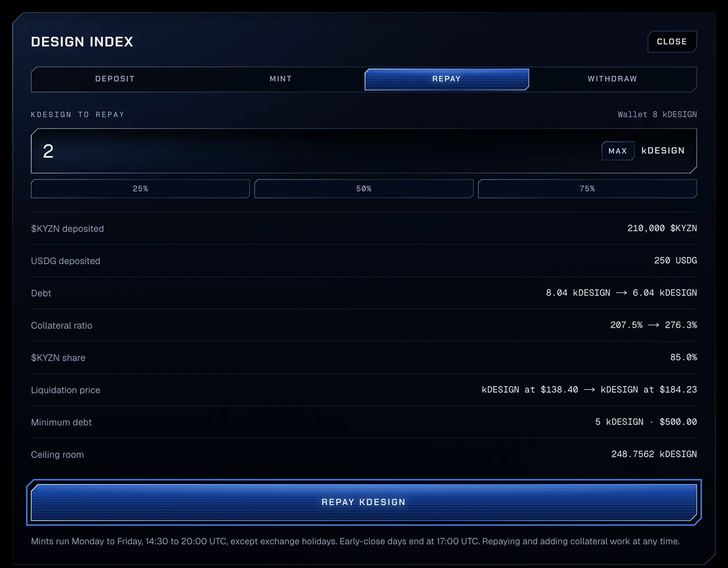Click the 210,000 $KYZN deposited value
This screenshot has height=568, width=728.
pyautogui.click(x=662, y=228)
